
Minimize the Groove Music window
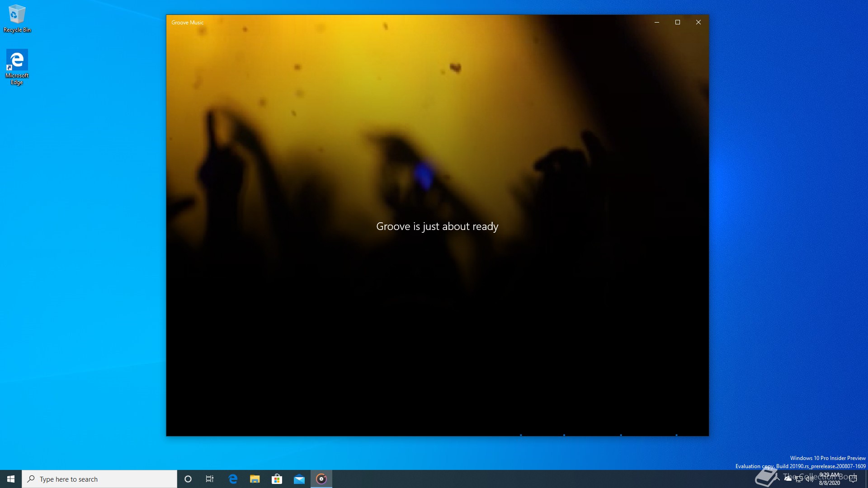tap(657, 22)
